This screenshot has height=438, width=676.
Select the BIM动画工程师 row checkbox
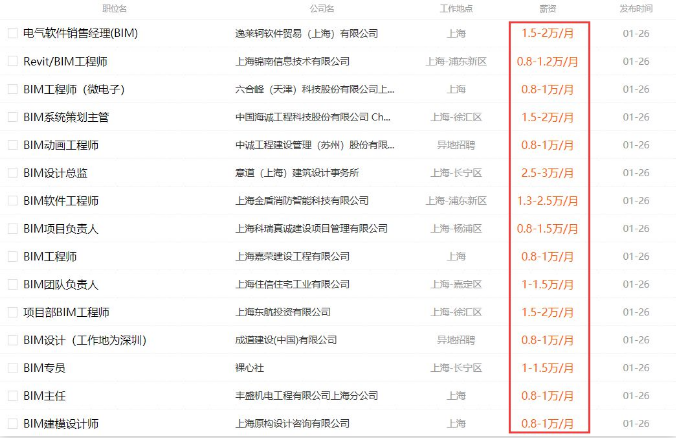(x=13, y=145)
